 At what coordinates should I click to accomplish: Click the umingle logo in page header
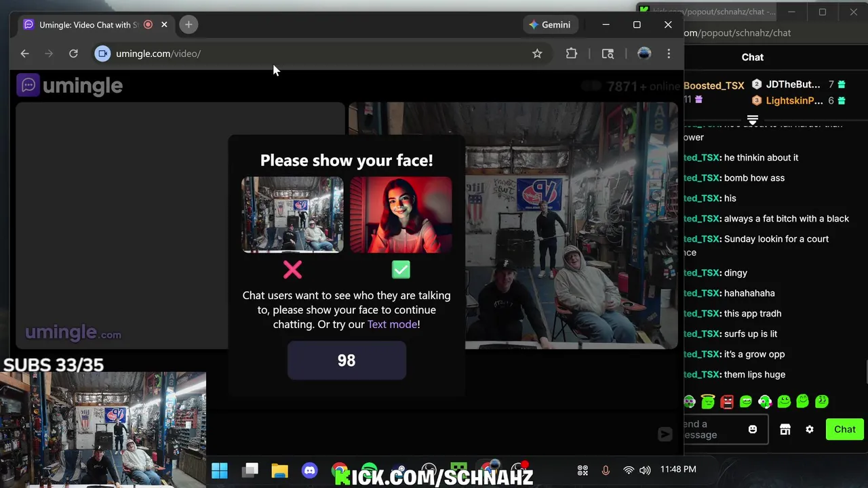(70, 85)
